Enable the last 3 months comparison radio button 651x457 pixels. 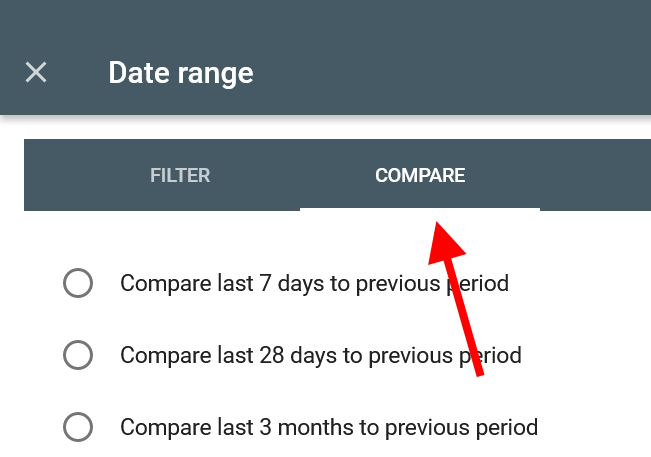pyautogui.click(x=78, y=427)
